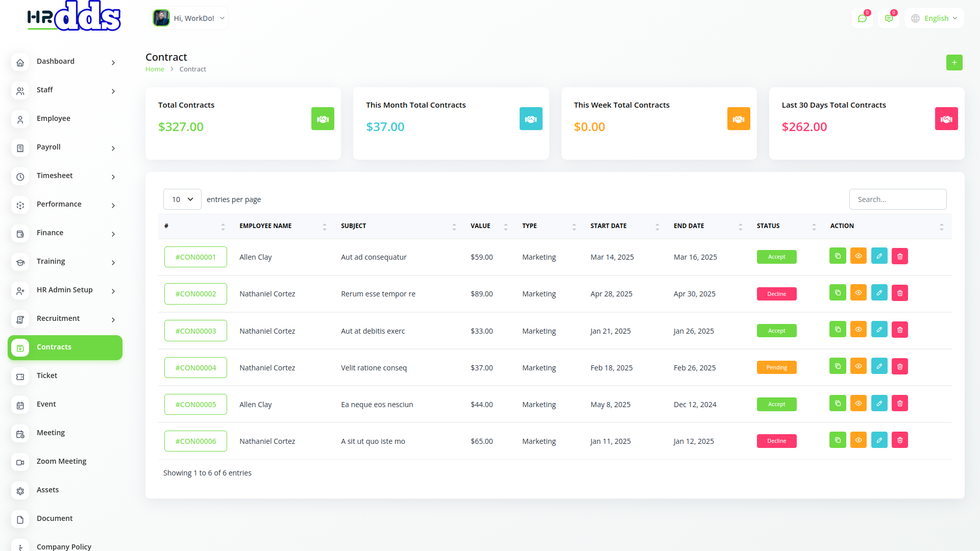The height and width of the screenshot is (551, 980).
Task: Follow the Home breadcrumb link
Action: (x=155, y=69)
